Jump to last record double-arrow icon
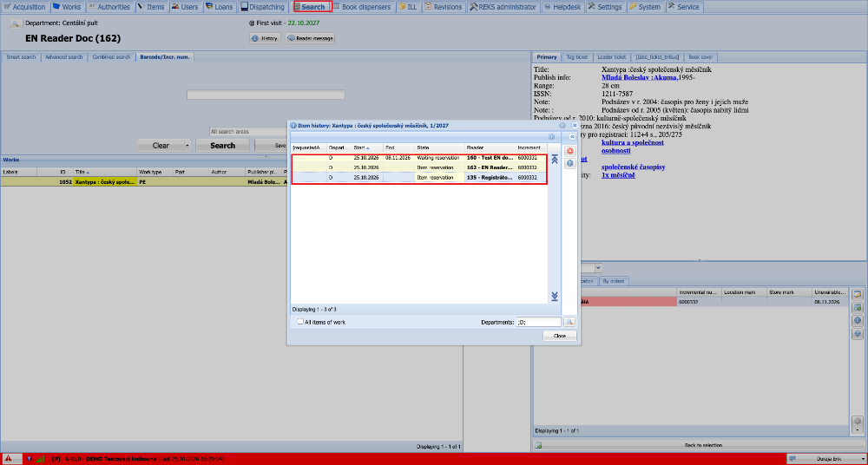Viewport: 868px width, 465px height. [x=555, y=297]
